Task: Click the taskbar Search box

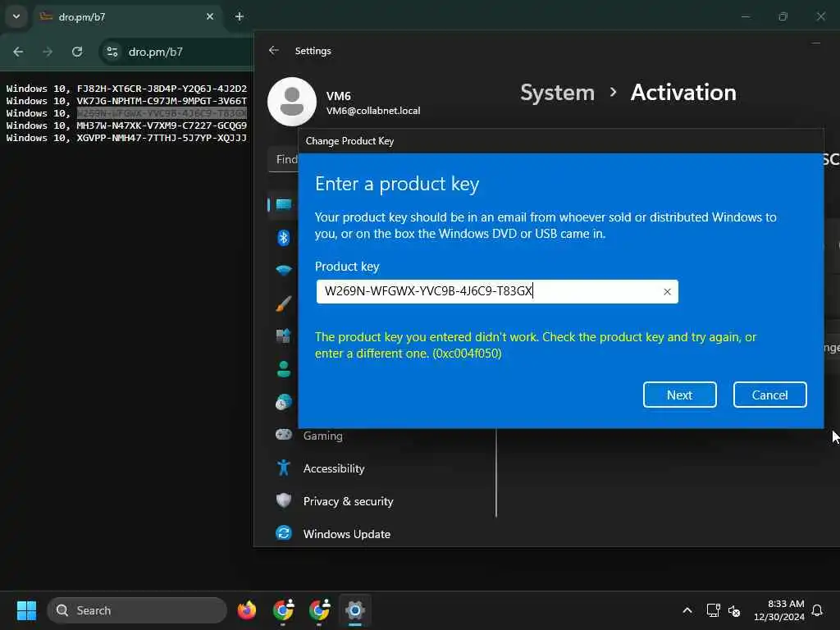Action: (137, 610)
